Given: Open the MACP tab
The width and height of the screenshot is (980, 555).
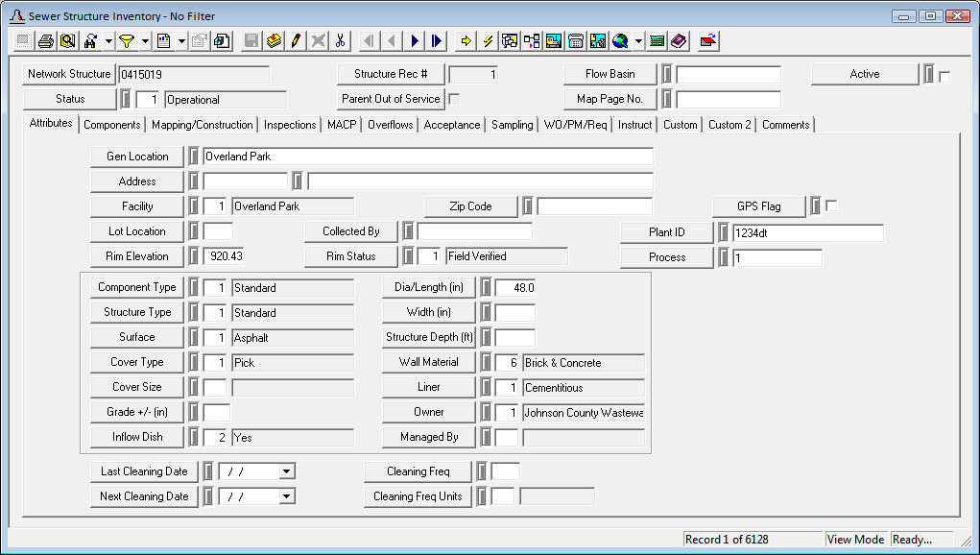Looking at the screenshot, I should [x=342, y=124].
